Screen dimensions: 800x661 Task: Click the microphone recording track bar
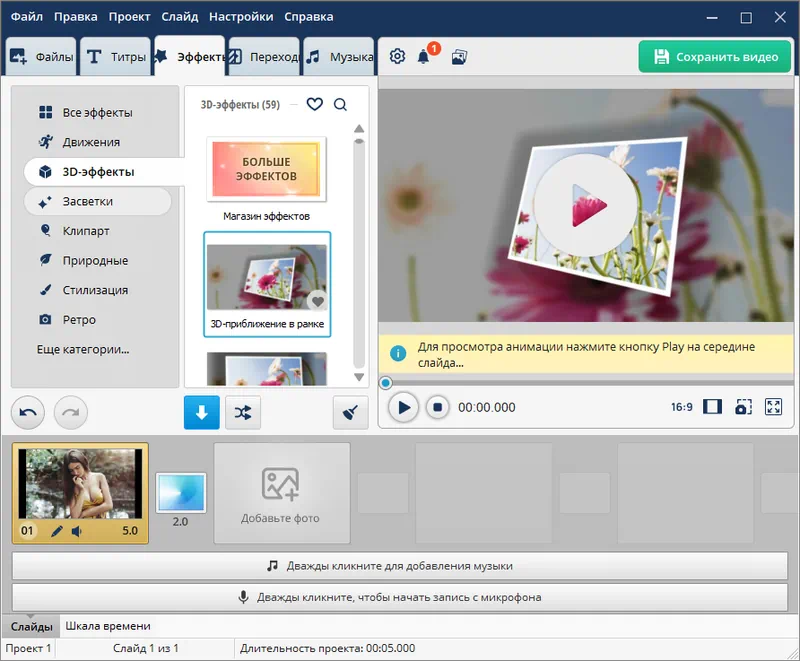400,597
